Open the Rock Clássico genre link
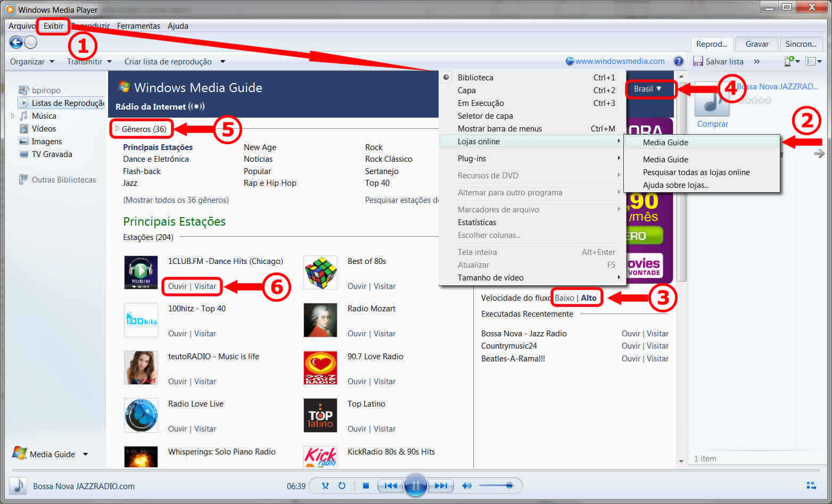The height and width of the screenshot is (504, 832). point(389,159)
